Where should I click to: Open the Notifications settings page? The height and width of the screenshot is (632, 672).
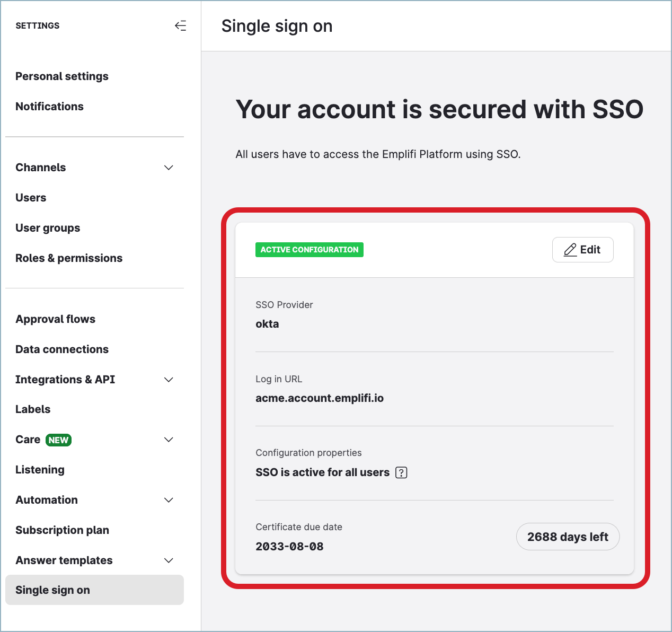pos(49,107)
